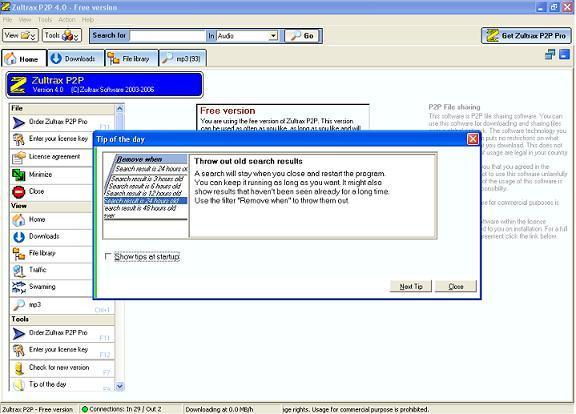Switch to the Downloads tab
The height and width of the screenshot is (414, 576).
point(76,58)
